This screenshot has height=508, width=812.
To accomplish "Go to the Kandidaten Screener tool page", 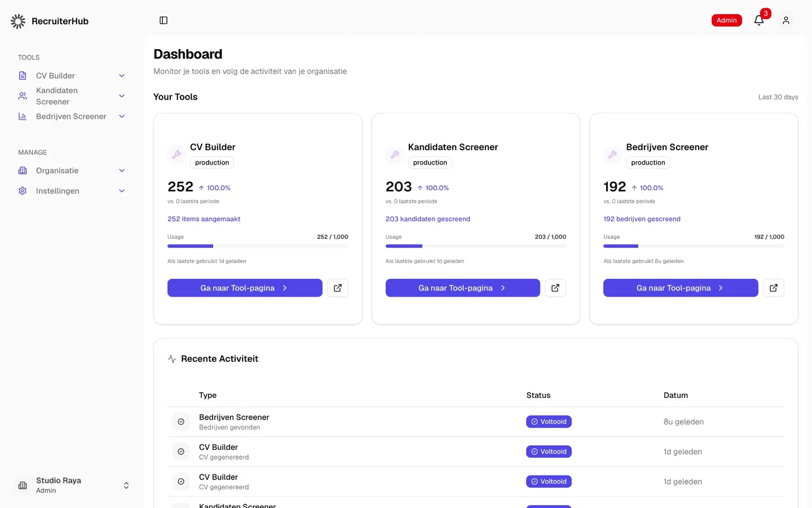I will tap(462, 288).
